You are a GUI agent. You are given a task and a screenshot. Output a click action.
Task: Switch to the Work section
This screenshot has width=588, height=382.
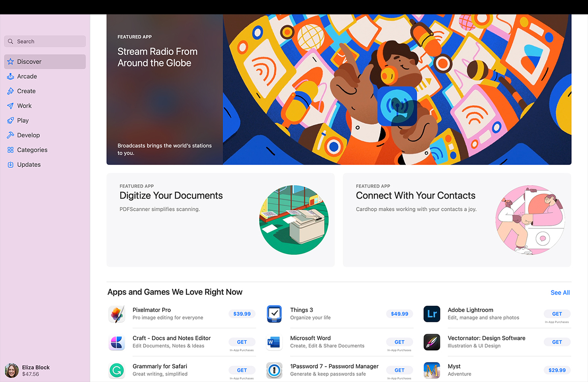[45, 106]
